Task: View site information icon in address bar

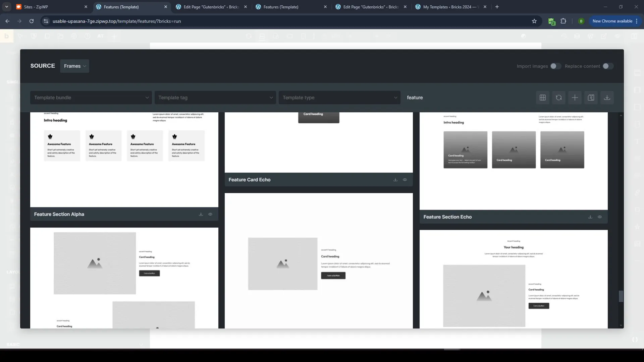Action: [x=46, y=21]
